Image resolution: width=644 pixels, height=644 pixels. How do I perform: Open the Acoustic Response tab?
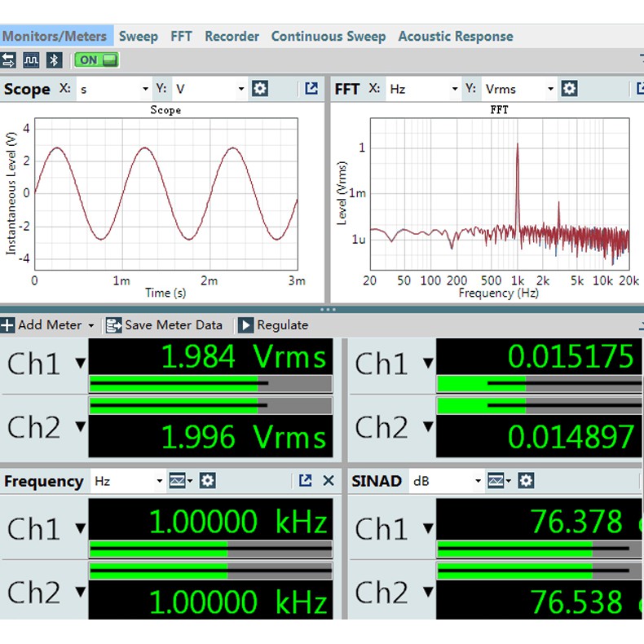[x=455, y=37]
